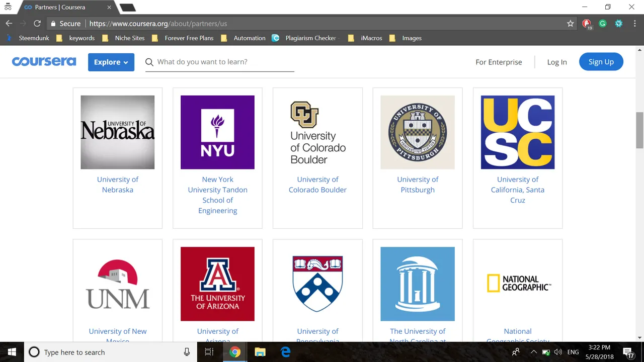Click the scrollbar down arrow
Viewport: 644px width, 362px height.
[640, 338]
